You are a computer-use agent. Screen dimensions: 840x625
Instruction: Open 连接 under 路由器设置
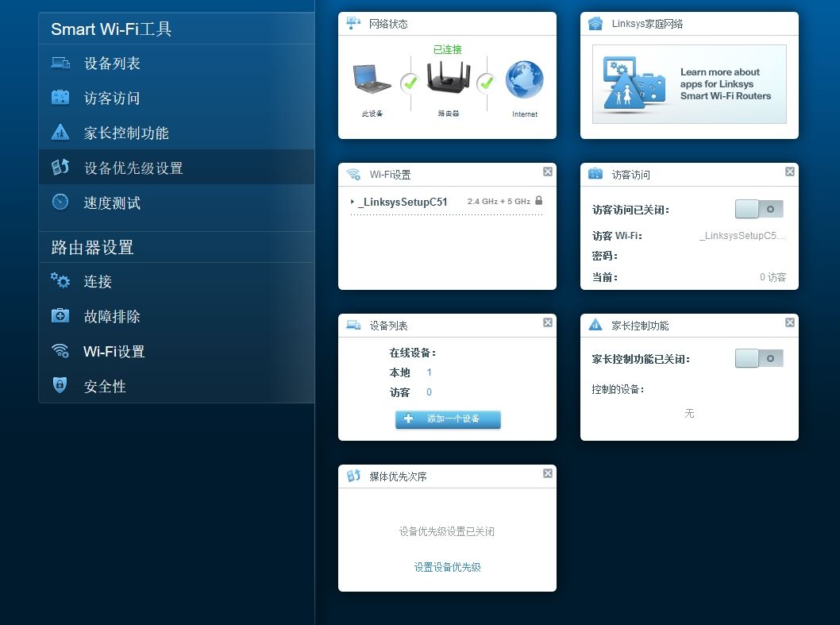pos(176,281)
